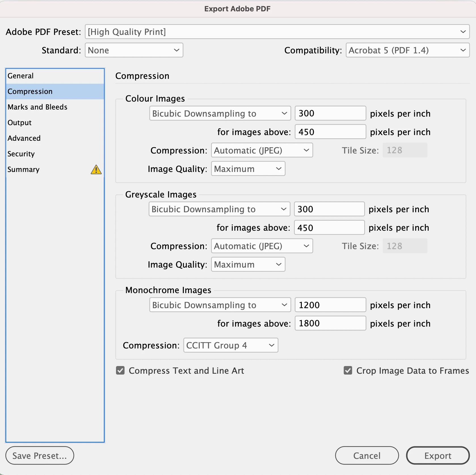Open the Adobe PDF Preset dropdown
This screenshot has height=475, width=476.
[277, 32]
